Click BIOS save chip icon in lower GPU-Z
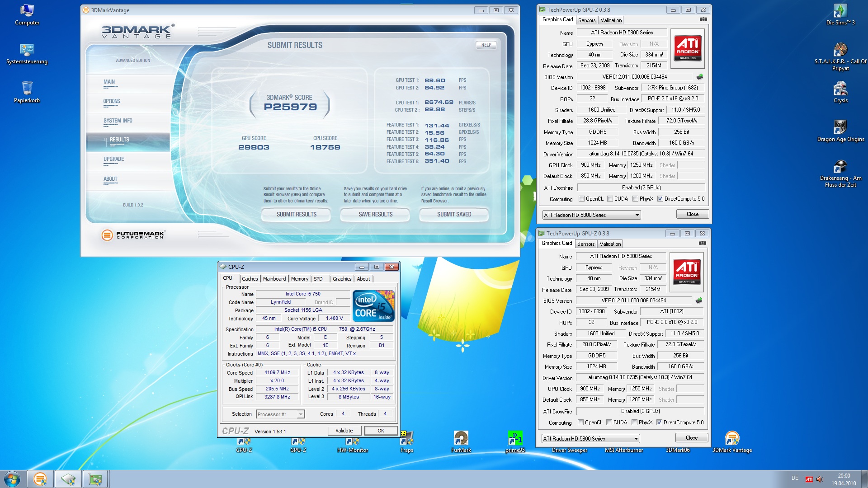Viewport: 868px width, 488px height. coord(699,300)
